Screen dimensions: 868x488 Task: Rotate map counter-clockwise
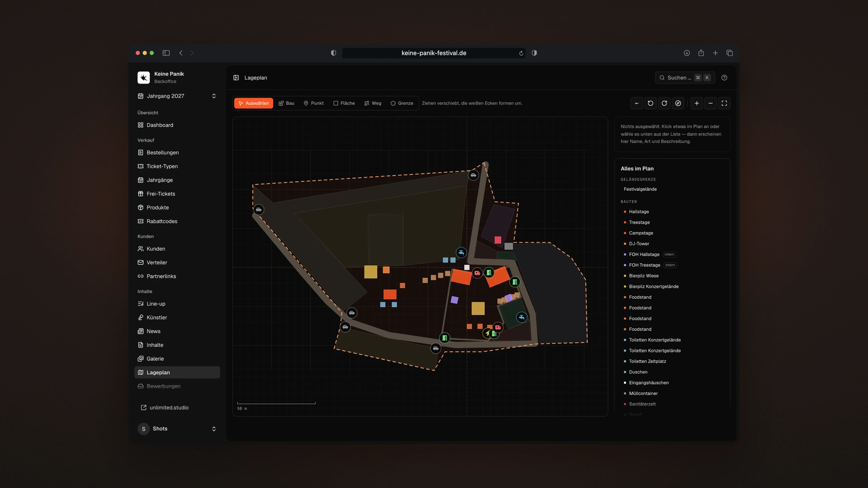tap(651, 103)
